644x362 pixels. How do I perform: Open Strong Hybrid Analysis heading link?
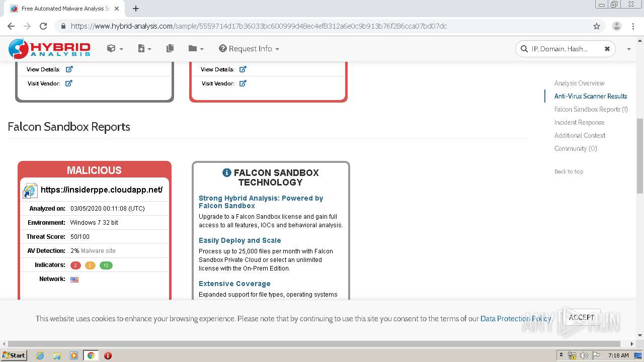261,202
